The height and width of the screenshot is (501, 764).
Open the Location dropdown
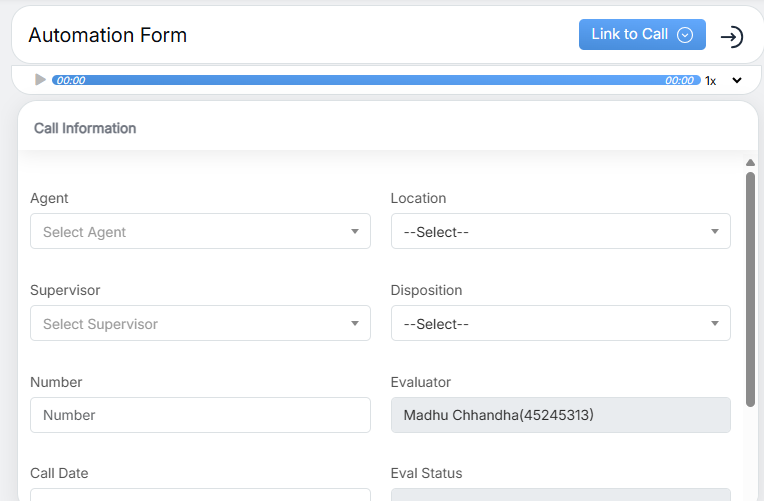(560, 232)
